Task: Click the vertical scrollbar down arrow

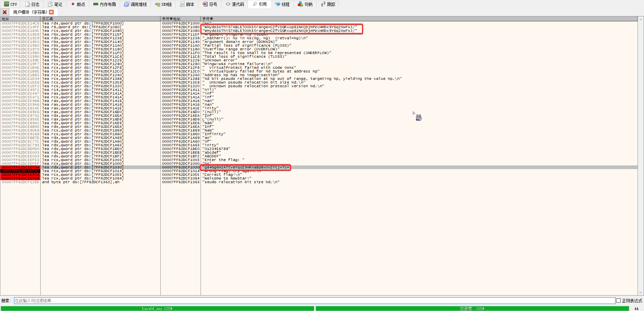Action: tap(641, 293)
